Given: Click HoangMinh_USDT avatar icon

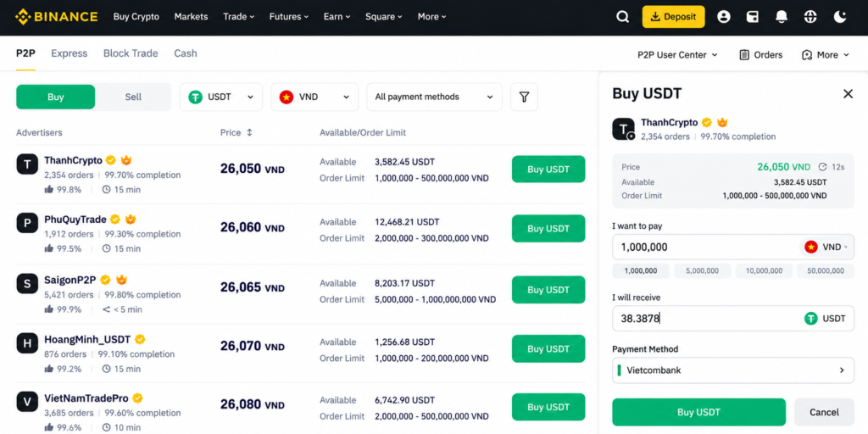Looking at the screenshot, I should (27, 343).
